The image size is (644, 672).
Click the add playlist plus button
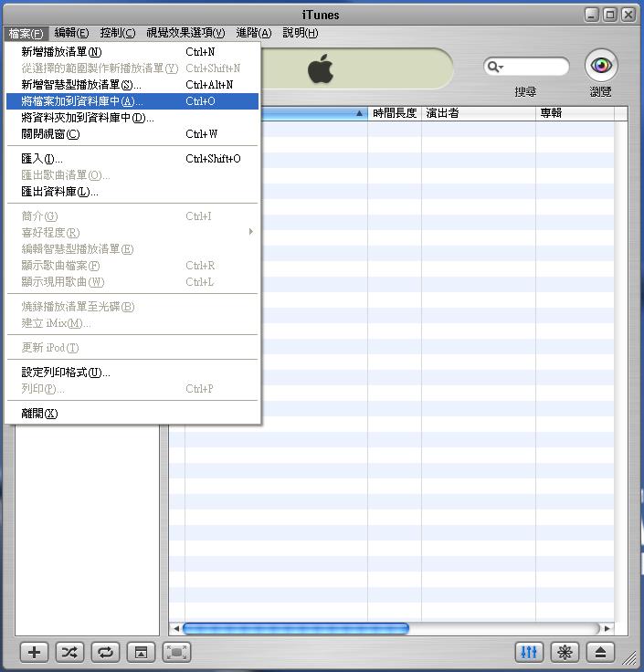(x=34, y=652)
